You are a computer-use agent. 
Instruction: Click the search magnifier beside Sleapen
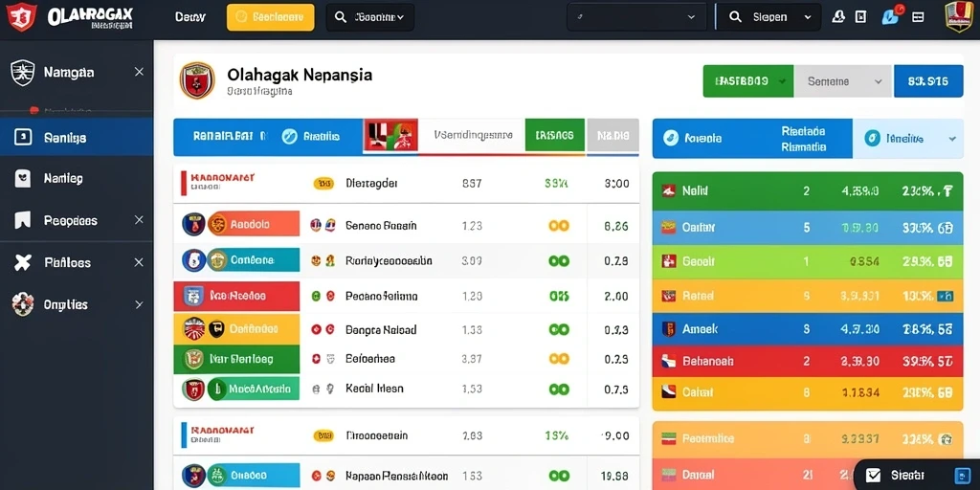[x=736, y=17]
